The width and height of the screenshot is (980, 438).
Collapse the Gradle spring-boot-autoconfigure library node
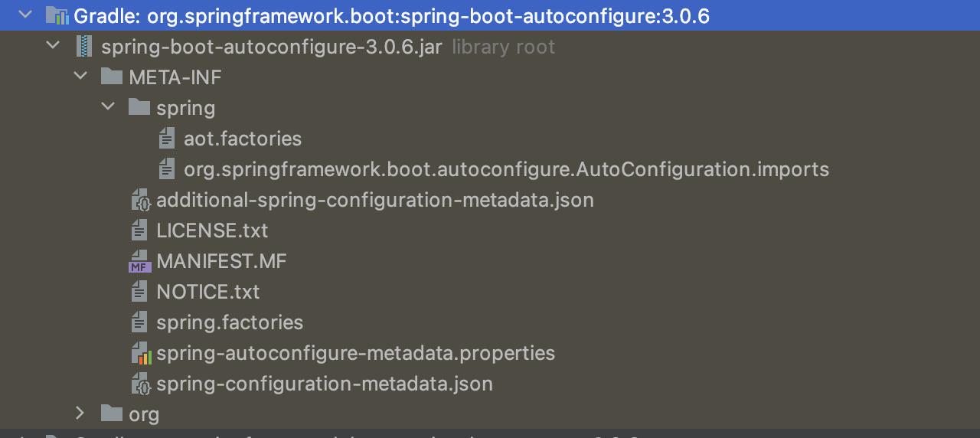coord(24,15)
